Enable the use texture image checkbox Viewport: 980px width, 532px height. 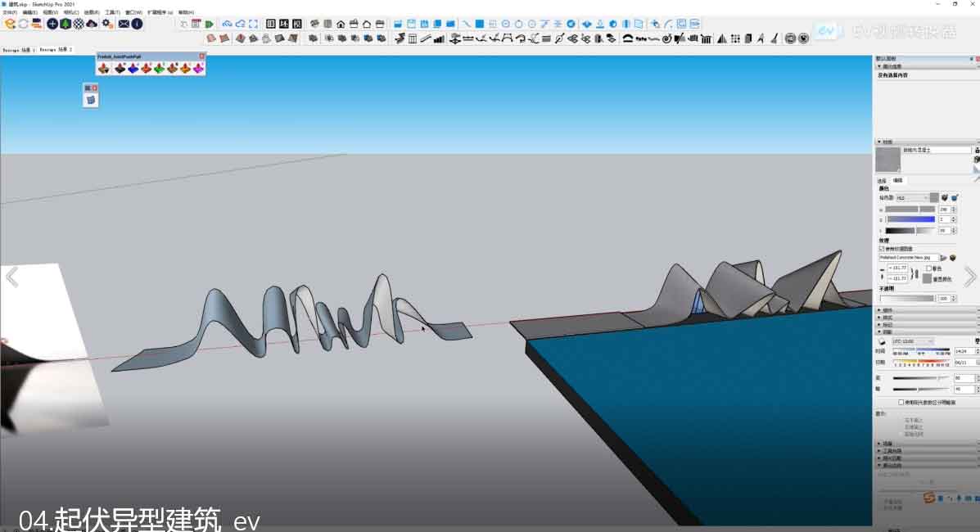coord(882,249)
